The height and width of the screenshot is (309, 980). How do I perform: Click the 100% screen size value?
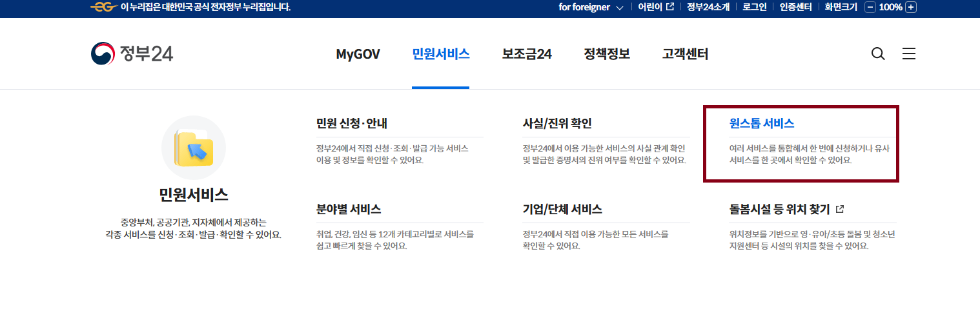(x=890, y=7)
